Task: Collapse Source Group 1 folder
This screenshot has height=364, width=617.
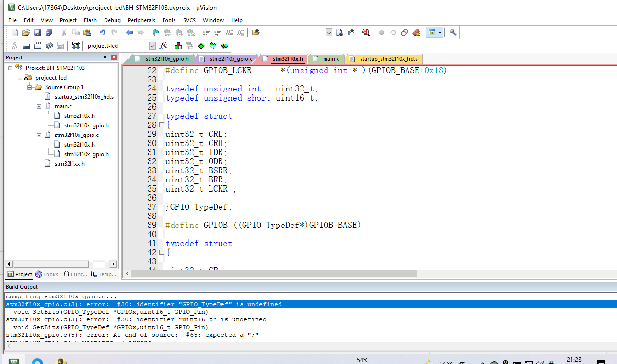Action: [x=30, y=87]
